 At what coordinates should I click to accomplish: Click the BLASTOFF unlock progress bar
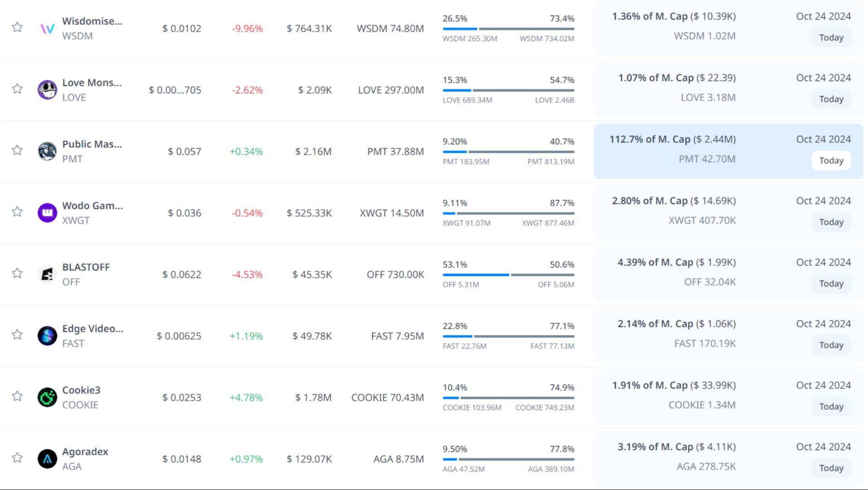(508, 275)
